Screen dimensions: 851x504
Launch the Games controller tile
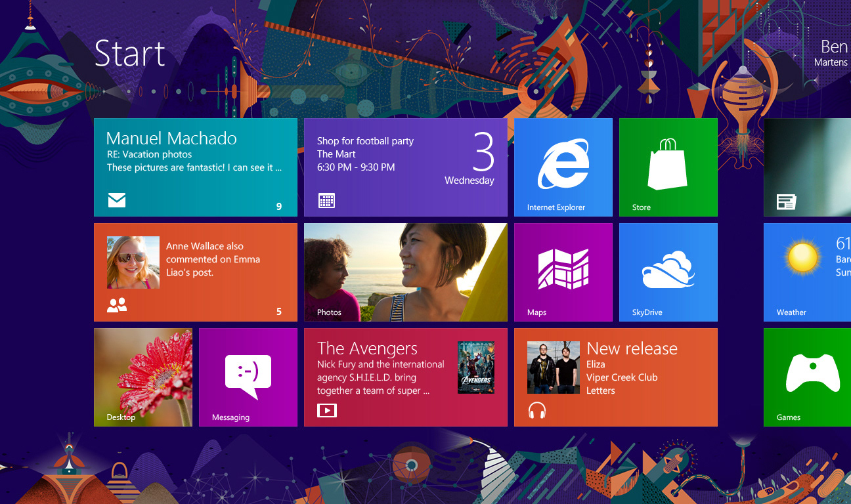(x=807, y=377)
